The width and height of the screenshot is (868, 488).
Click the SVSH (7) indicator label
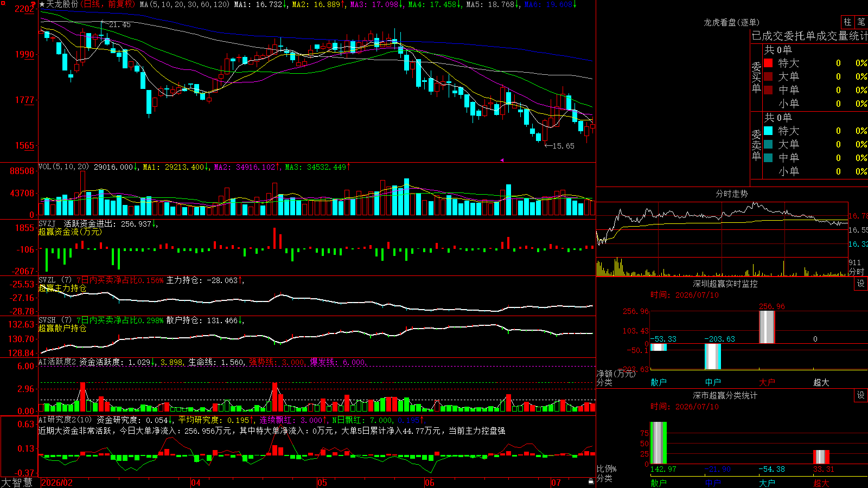click(x=55, y=320)
